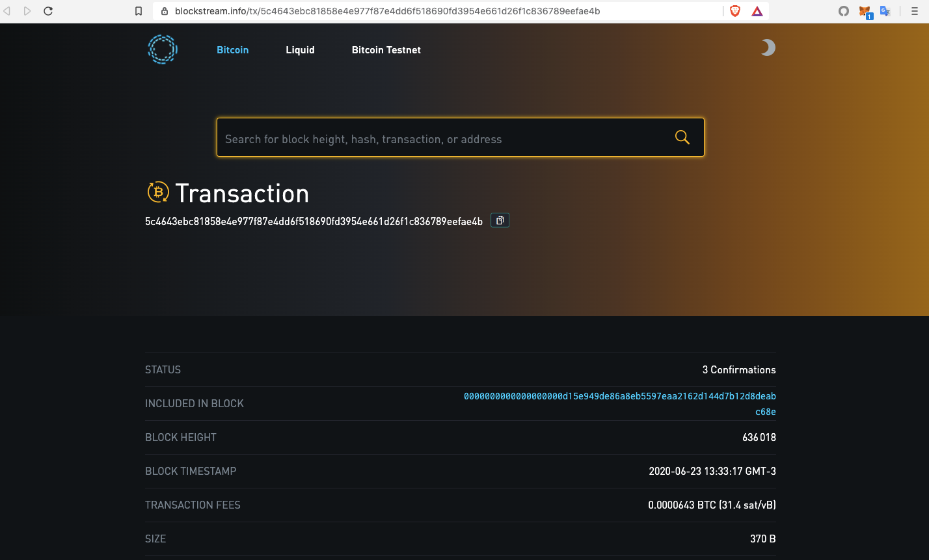Click the browser back arrow
The width and height of the screenshot is (929, 560).
(x=7, y=11)
